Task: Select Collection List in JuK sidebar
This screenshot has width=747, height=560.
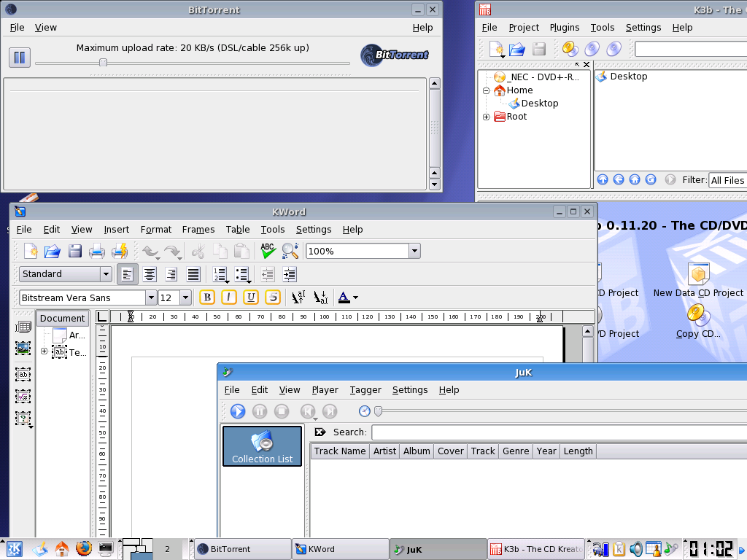Action: pyautogui.click(x=262, y=446)
